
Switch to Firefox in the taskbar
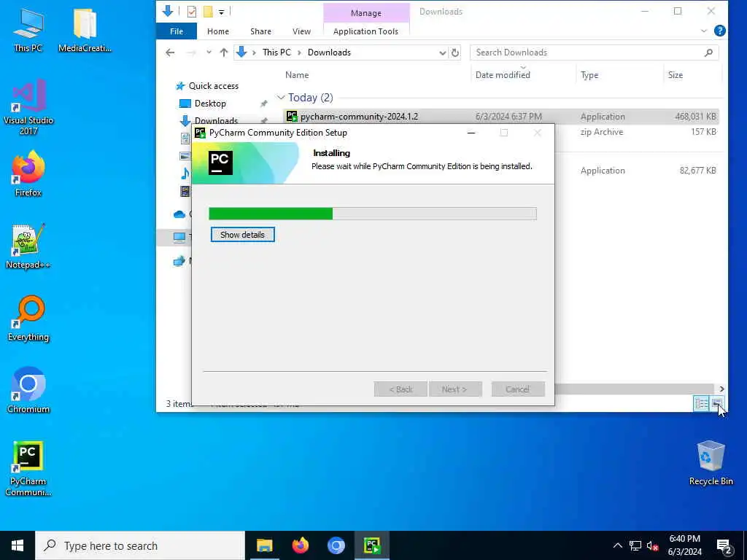click(x=300, y=545)
